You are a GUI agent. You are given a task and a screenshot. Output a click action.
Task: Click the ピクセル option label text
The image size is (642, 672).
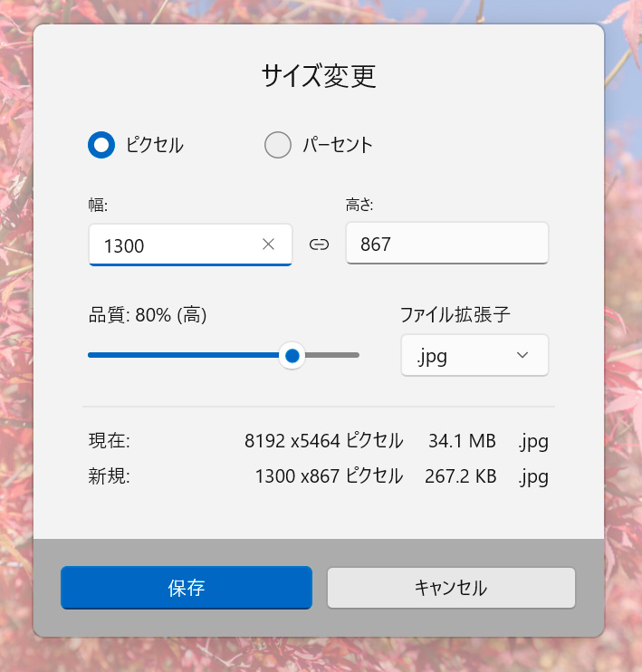[x=154, y=145]
